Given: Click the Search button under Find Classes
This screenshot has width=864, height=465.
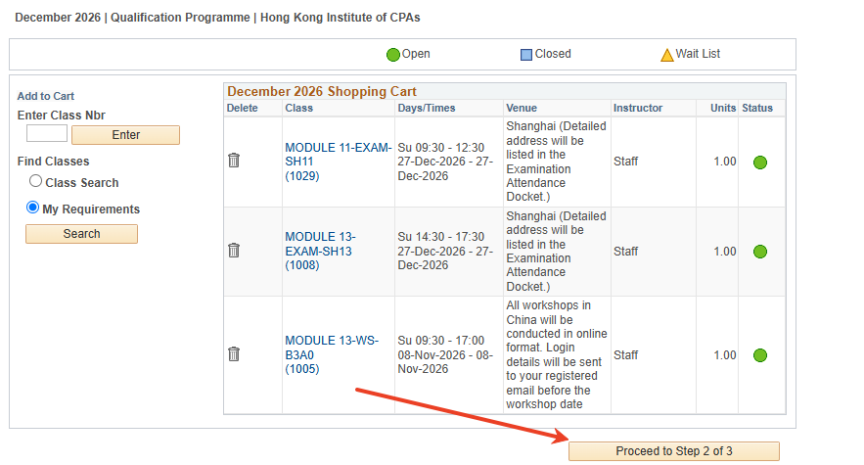Looking at the screenshot, I should 82,234.
